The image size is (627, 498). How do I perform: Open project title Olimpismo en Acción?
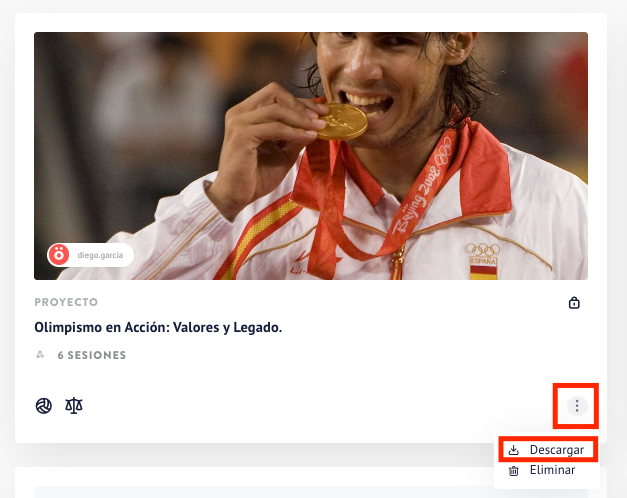[158, 327]
